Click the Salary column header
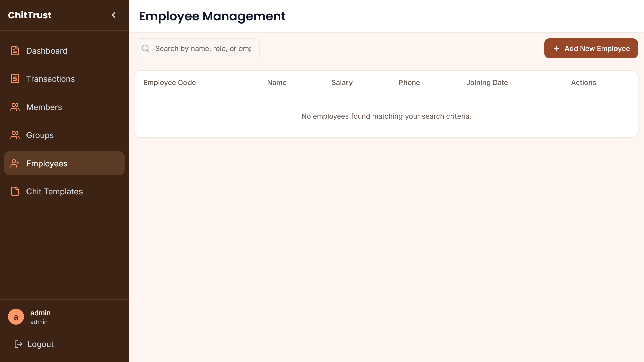 pyautogui.click(x=342, y=83)
